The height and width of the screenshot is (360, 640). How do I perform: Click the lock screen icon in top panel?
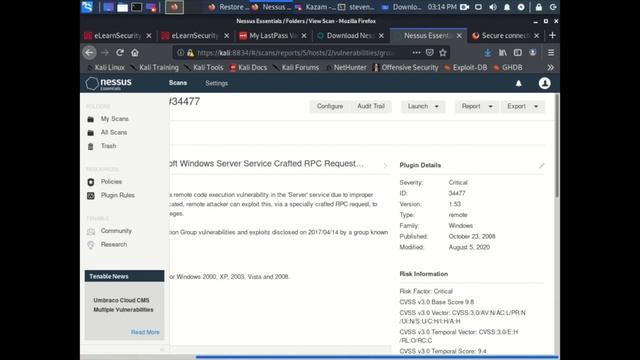pos(539,7)
